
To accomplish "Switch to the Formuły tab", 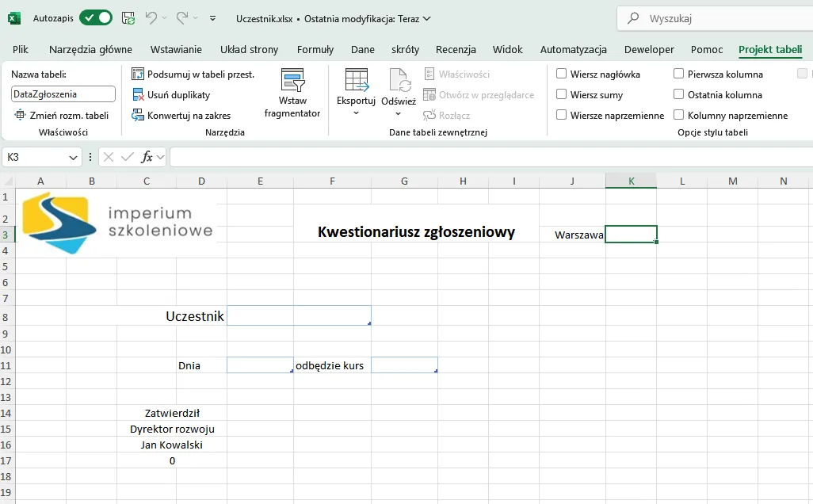I will [315, 49].
